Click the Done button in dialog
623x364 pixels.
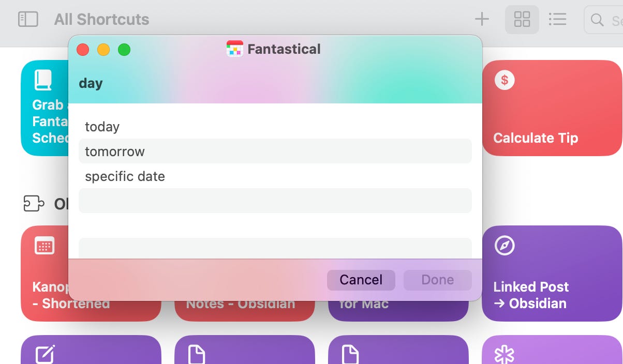(438, 280)
